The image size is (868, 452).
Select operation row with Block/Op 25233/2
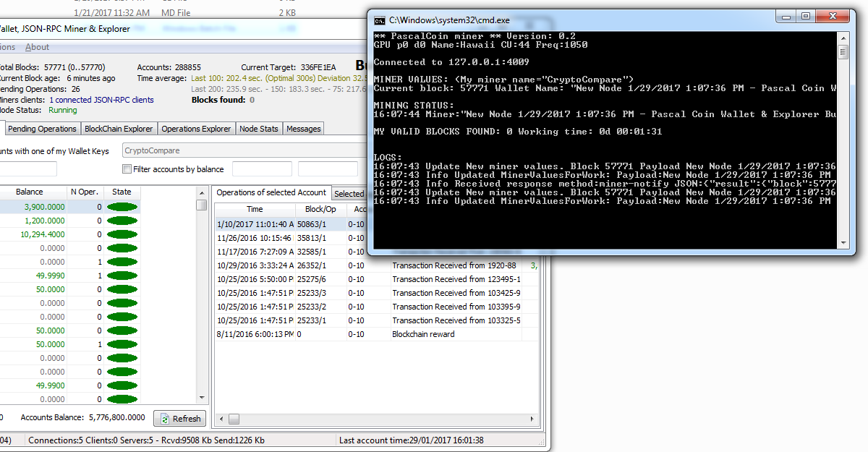tap(378, 307)
